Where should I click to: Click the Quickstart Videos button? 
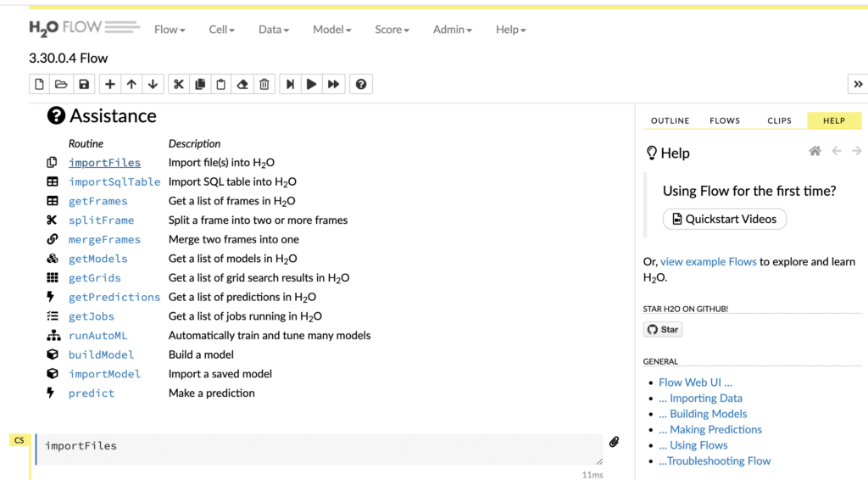(x=725, y=219)
